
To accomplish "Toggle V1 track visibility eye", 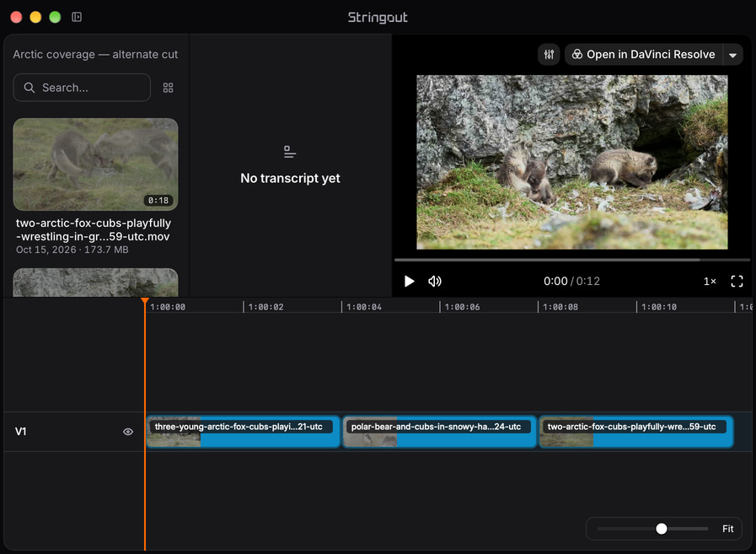I will coord(128,432).
